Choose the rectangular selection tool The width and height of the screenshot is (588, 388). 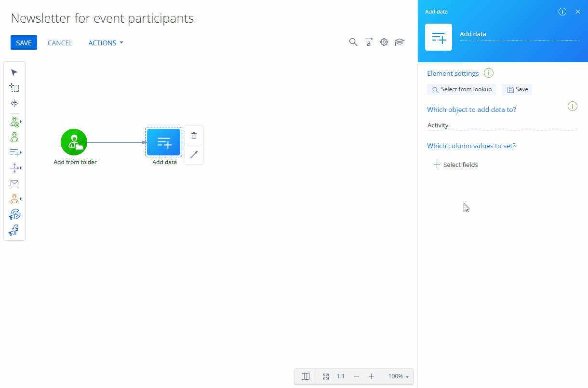[x=14, y=88]
